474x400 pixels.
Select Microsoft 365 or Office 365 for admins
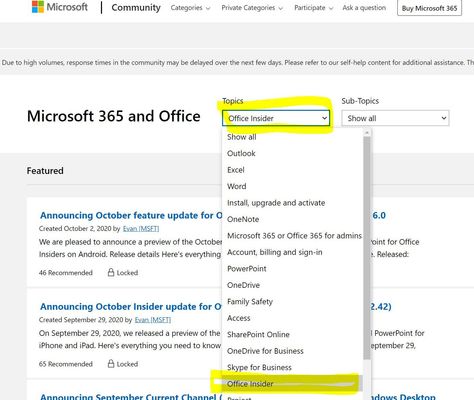point(292,236)
